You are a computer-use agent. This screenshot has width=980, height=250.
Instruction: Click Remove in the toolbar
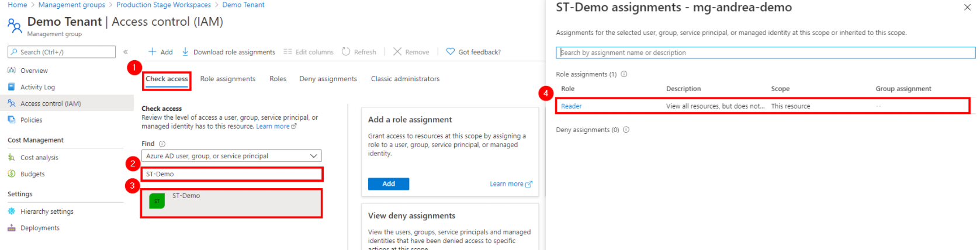tap(411, 52)
